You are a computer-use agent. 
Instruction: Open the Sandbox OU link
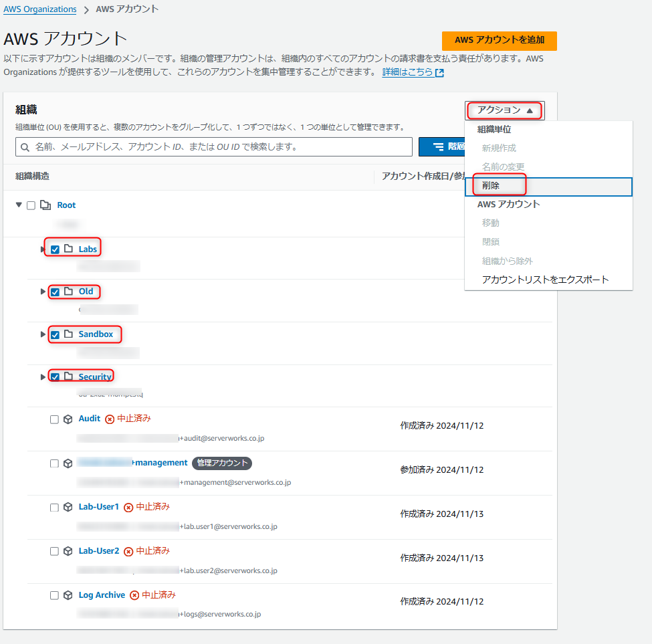96,334
